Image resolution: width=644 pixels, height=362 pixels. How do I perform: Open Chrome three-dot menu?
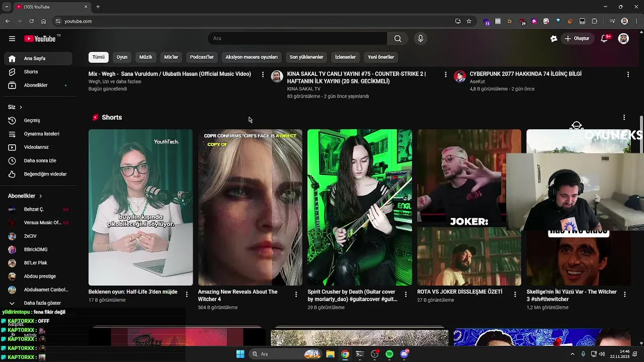click(636, 21)
